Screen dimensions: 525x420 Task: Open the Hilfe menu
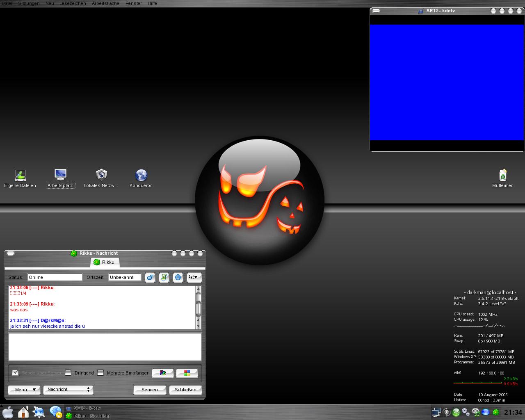152,3
